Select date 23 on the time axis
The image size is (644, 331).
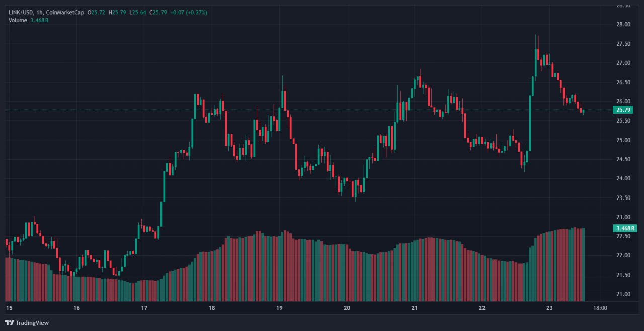[x=549, y=308]
